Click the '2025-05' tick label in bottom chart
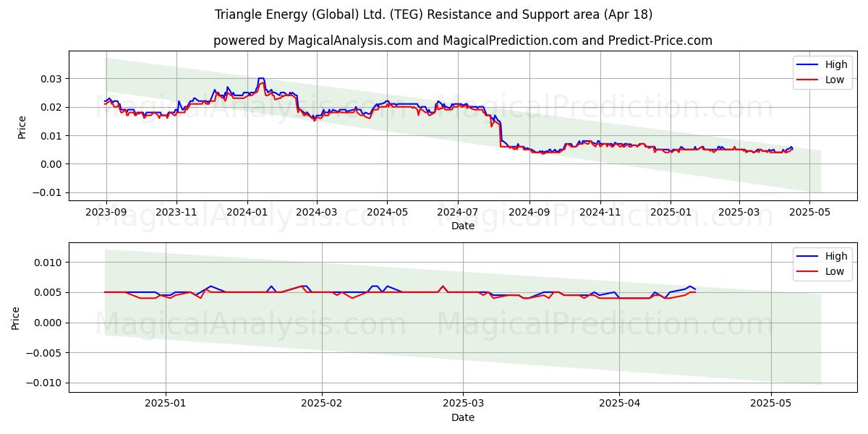 click(771, 404)
